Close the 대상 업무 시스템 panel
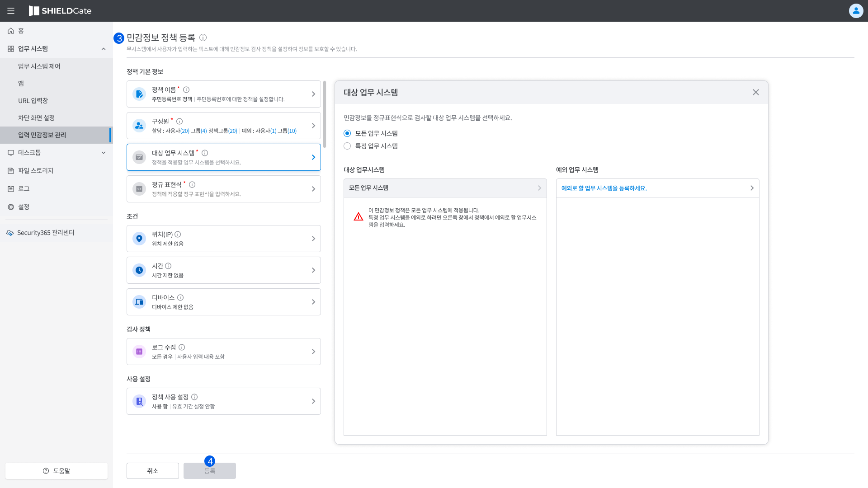The image size is (868, 488). click(756, 92)
